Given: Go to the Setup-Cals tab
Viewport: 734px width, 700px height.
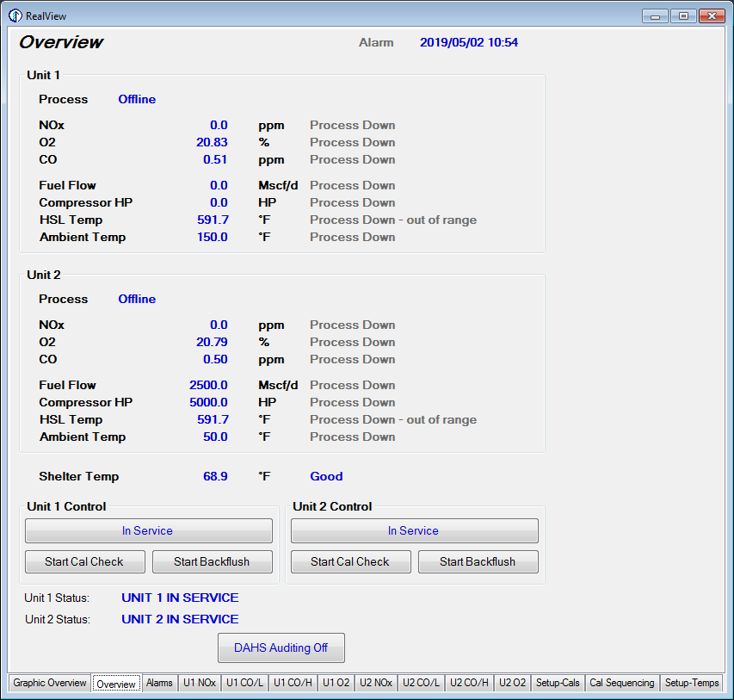Looking at the screenshot, I should [x=558, y=683].
